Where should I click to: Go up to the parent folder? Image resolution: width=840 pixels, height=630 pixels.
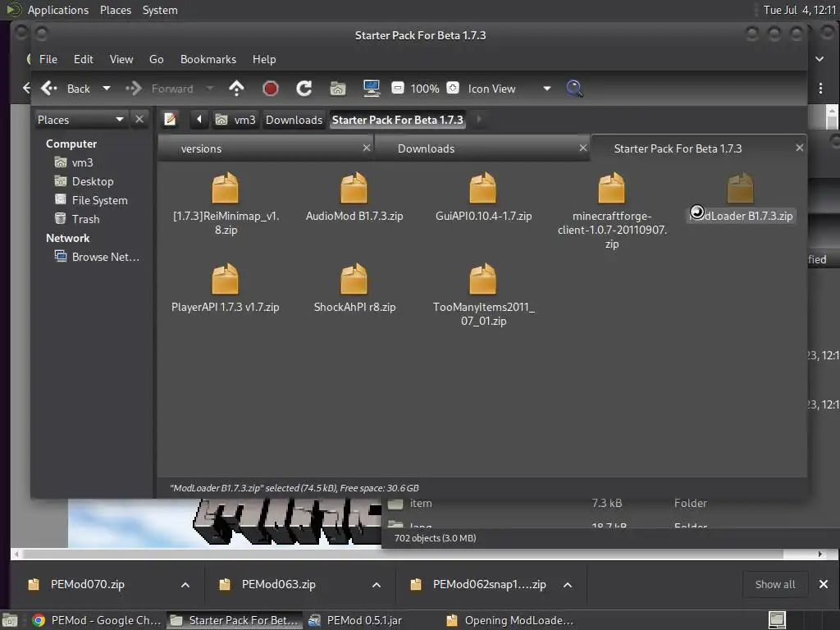coord(236,89)
